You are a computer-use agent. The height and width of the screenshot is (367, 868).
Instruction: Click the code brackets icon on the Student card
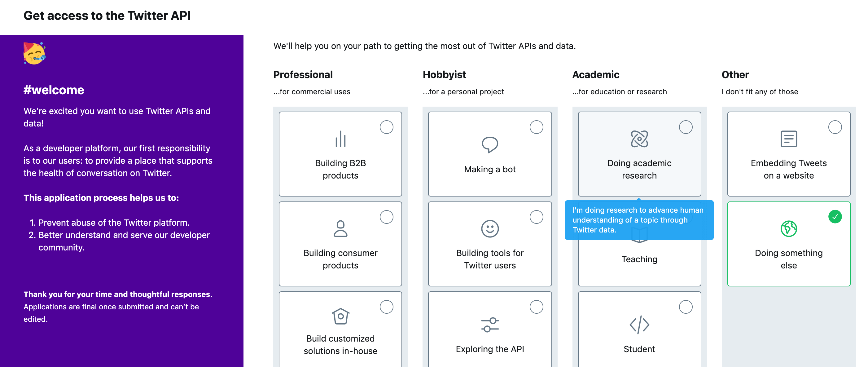point(639,325)
